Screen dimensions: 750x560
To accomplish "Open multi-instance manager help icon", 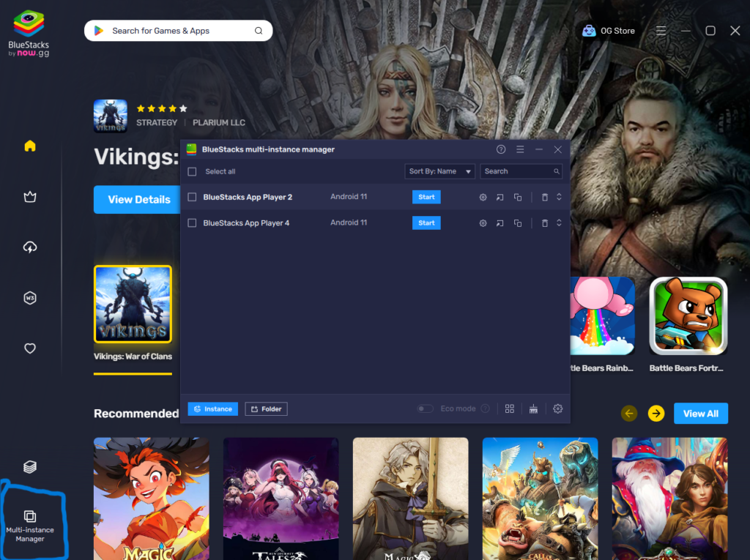I will tap(501, 149).
